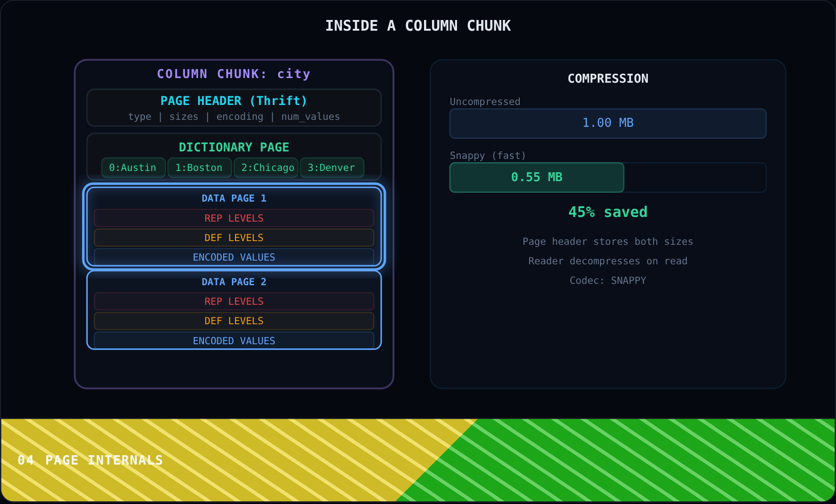Click the 45% saved label
The width and height of the screenshot is (836, 504).
tap(608, 212)
